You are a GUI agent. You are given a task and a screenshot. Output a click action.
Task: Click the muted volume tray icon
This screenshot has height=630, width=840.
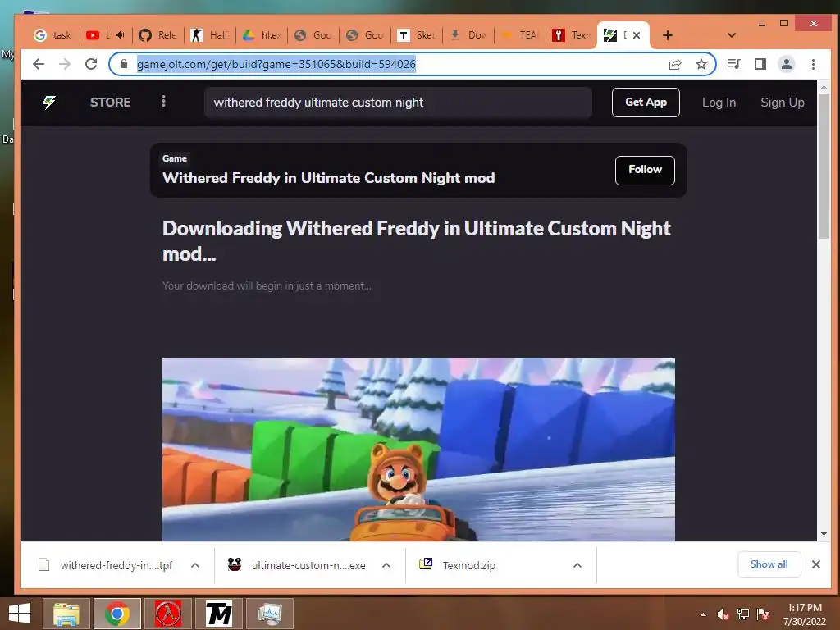coord(724,614)
